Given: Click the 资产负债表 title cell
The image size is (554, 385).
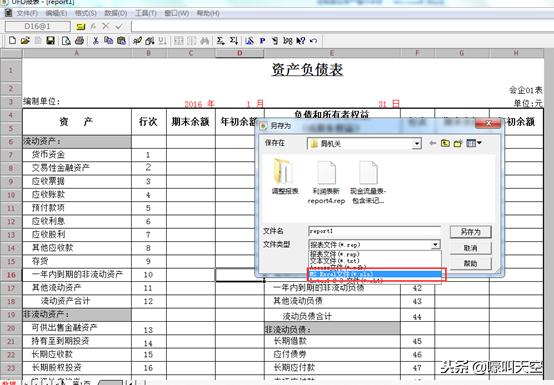Looking at the screenshot, I should pos(307,70).
